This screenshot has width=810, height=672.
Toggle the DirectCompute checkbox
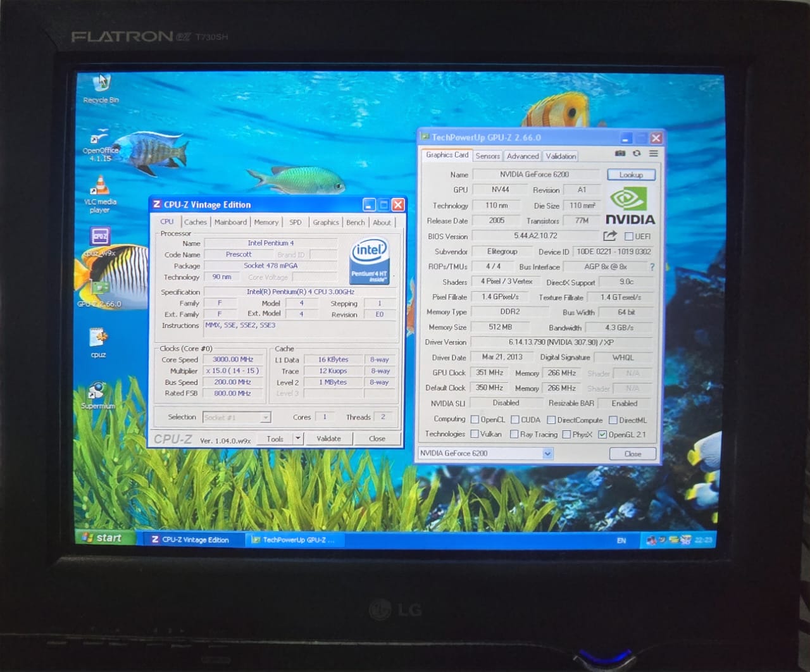coord(551,420)
